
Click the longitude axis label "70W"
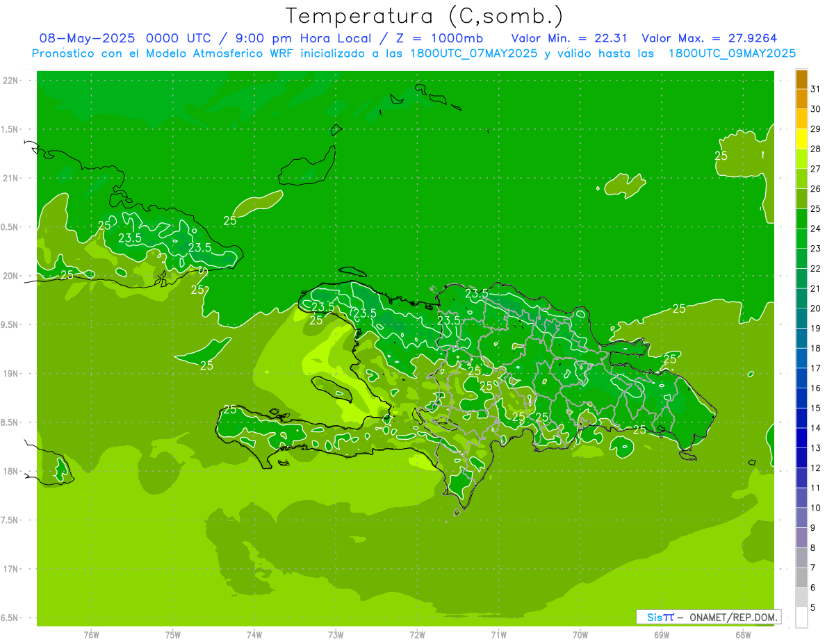(x=580, y=634)
